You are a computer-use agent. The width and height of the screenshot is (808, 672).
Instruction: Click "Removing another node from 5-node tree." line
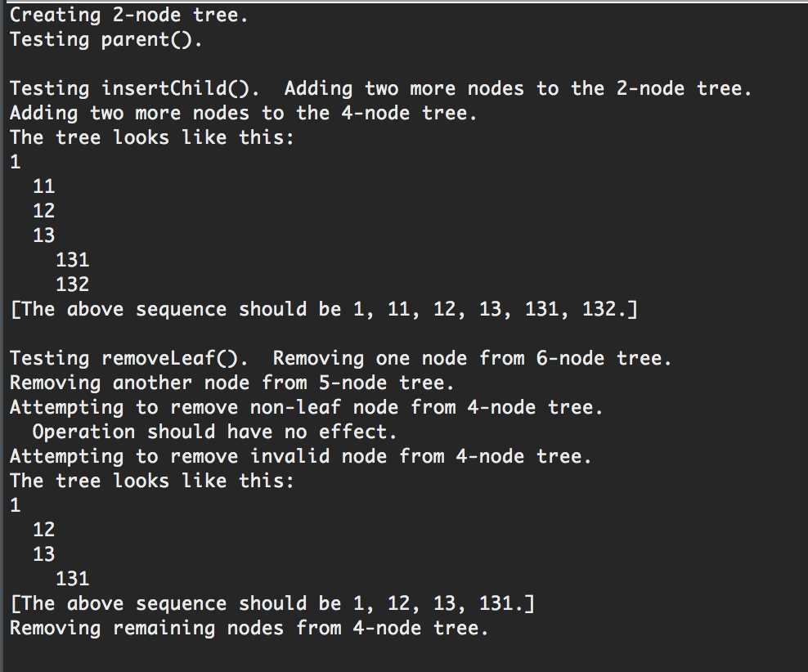click(231, 383)
